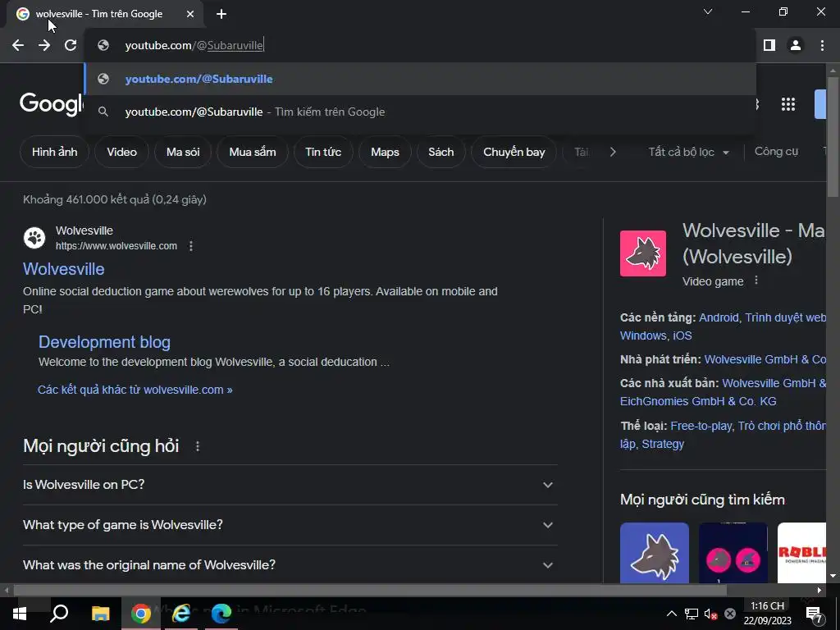
Task: Switch to Tin tức results
Action: pos(323,152)
